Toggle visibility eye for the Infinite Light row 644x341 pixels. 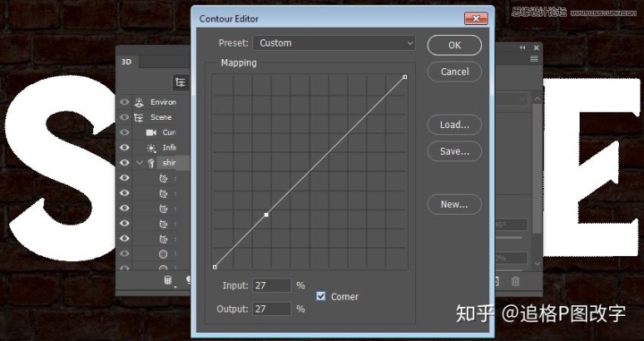(x=124, y=148)
